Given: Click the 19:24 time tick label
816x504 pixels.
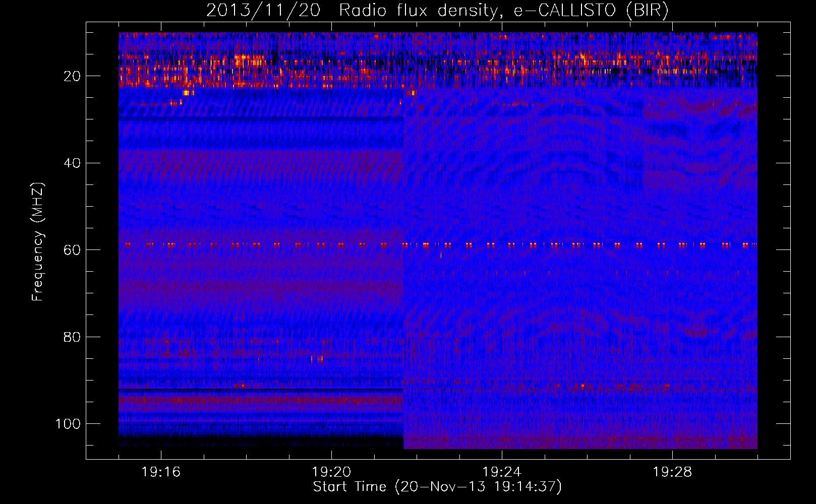Looking at the screenshot, I should [x=502, y=472].
